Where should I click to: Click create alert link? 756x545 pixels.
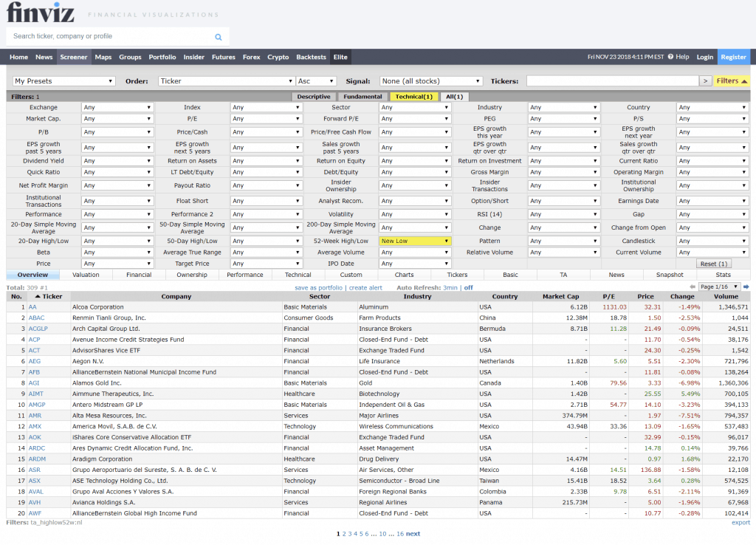pyautogui.click(x=365, y=288)
